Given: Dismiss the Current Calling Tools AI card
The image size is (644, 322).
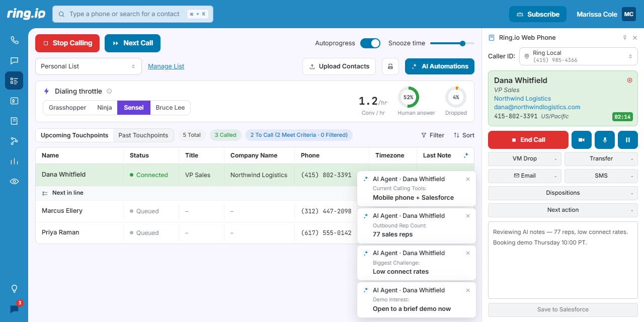Looking at the screenshot, I should click(x=468, y=179).
